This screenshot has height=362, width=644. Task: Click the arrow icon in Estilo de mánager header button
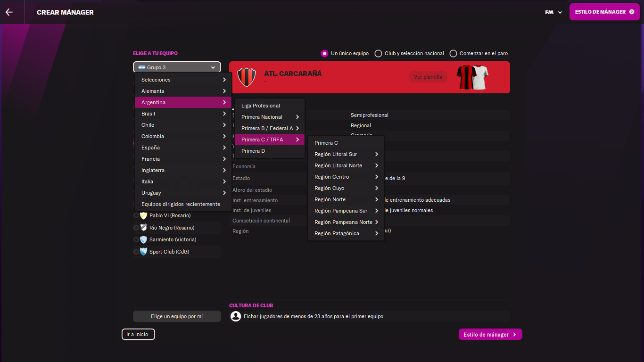point(632,12)
